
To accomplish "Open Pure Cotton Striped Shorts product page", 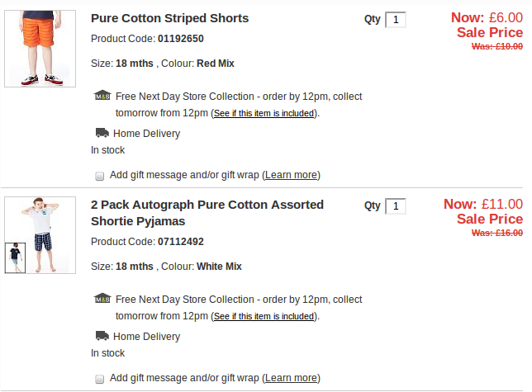I will point(169,18).
